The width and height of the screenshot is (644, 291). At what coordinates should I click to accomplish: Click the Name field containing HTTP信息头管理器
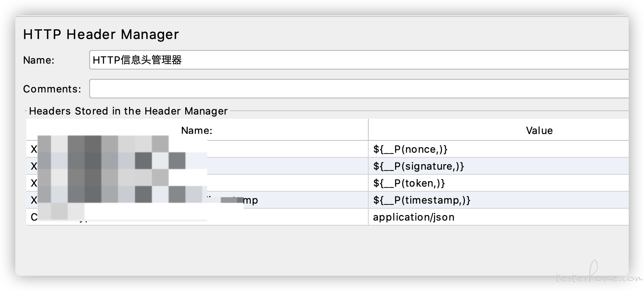click(x=359, y=60)
